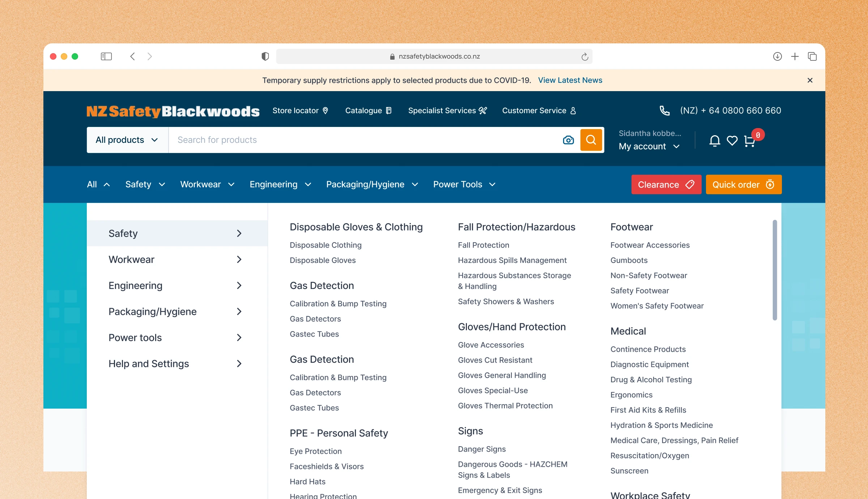Viewport: 868px width, 499px height.
Task: Open Footwear Accessories
Action: pyautogui.click(x=650, y=245)
